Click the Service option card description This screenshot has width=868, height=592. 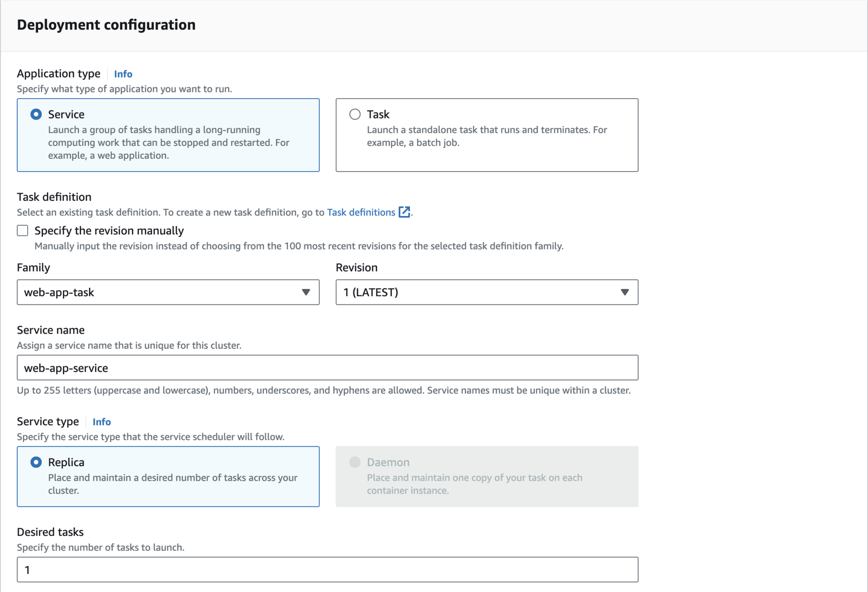tap(169, 143)
